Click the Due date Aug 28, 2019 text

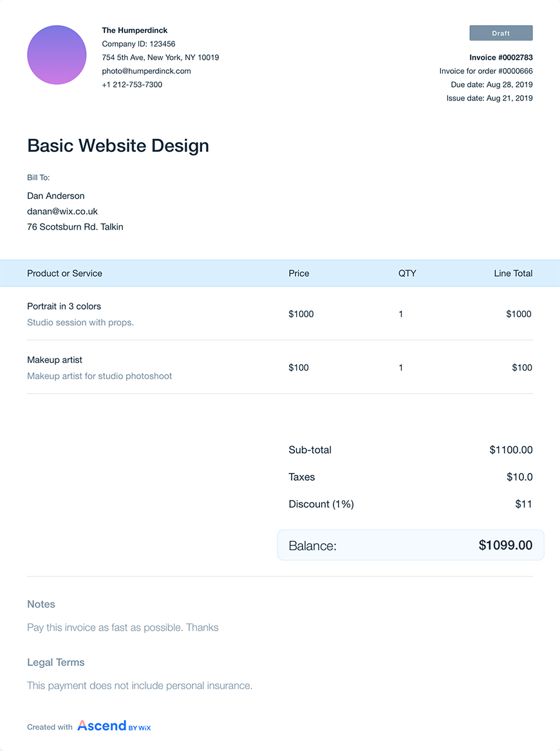tap(492, 85)
